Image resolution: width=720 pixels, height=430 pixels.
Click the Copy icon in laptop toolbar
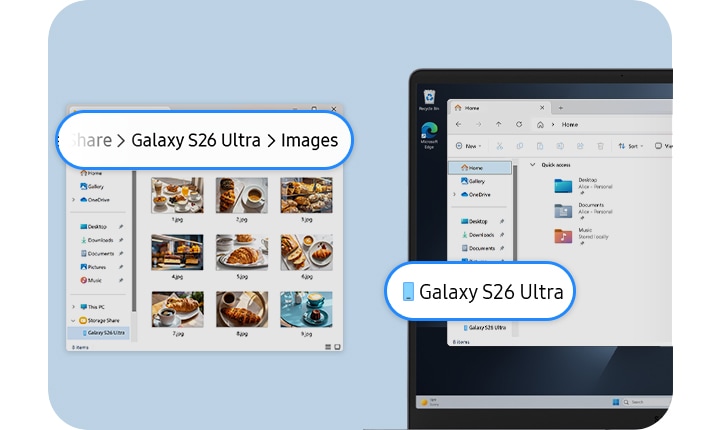[520, 146]
